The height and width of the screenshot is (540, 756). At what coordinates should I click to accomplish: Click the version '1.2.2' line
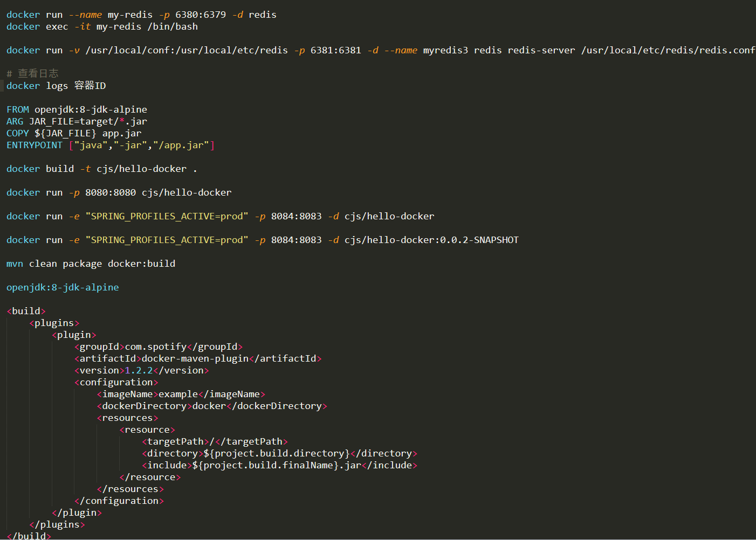(141, 370)
